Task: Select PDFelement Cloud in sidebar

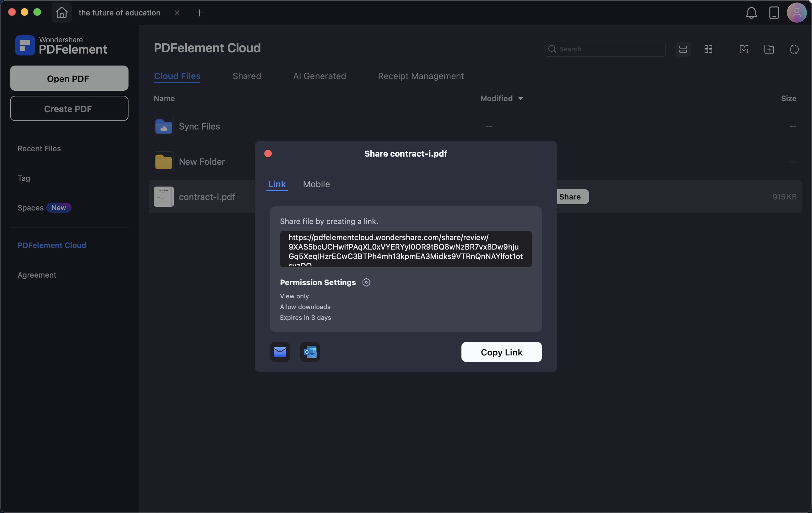Action: (x=52, y=245)
